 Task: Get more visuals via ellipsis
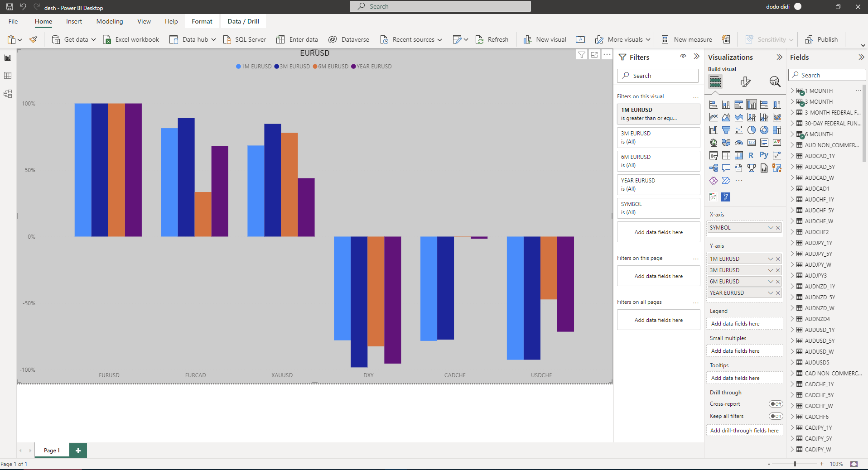[x=739, y=180]
